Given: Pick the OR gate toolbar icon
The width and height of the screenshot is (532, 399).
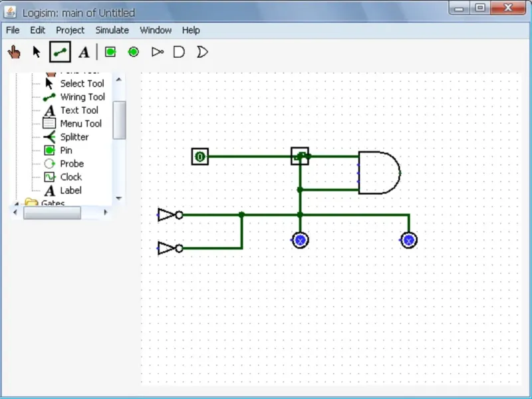Looking at the screenshot, I should pos(202,52).
